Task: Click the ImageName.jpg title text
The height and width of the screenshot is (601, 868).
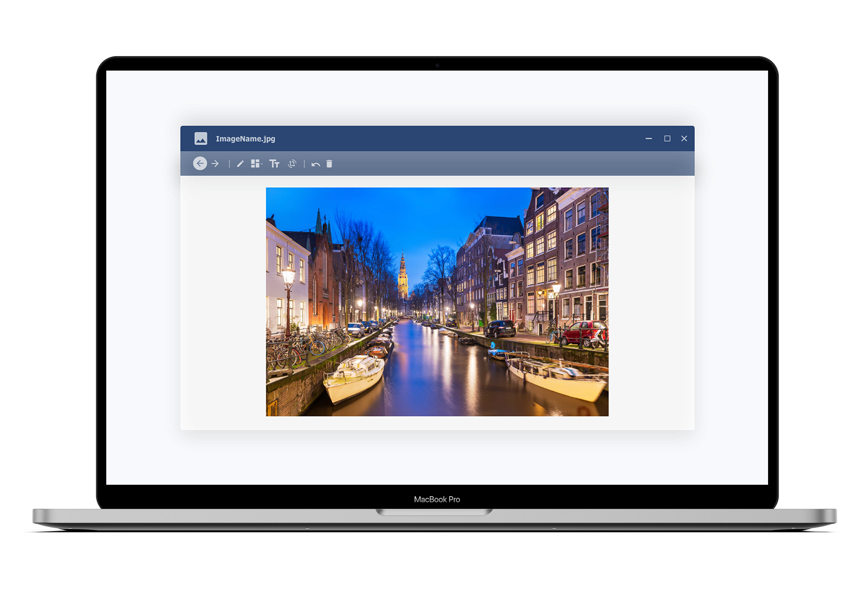Action: click(245, 139)
